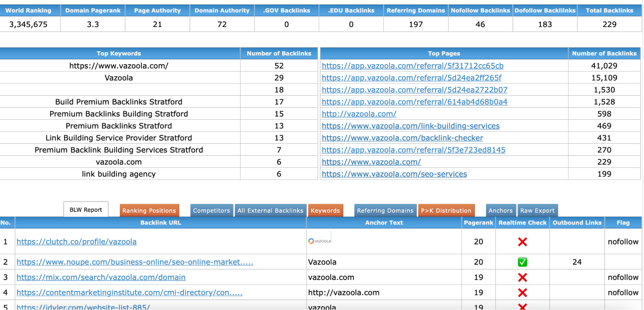The height and width of the screenshot is (310, 644).
Task: Select keyword 'Premium Backlink Building Services Stratford'
Action: [x=119, y=150]
